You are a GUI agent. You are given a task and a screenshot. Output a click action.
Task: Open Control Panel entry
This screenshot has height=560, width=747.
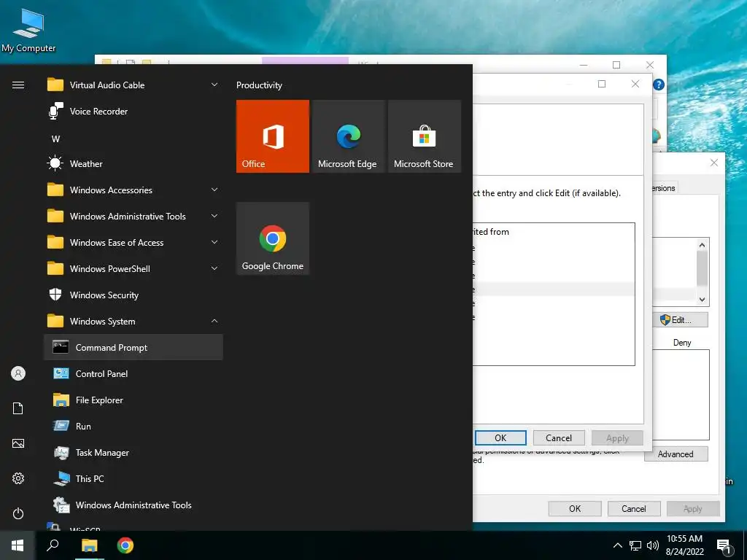(x=133, y=374)
